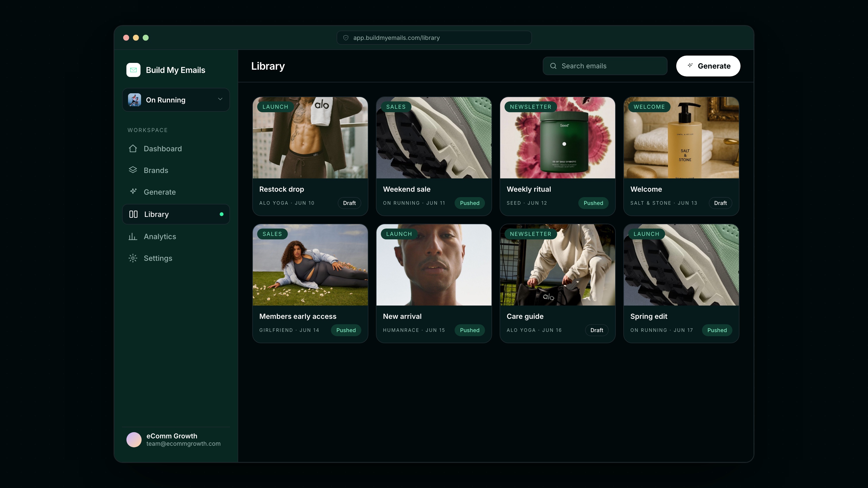Open Dashboard via its house icon
This screenshot has height=488, width=868.
(x=133, y=149)
